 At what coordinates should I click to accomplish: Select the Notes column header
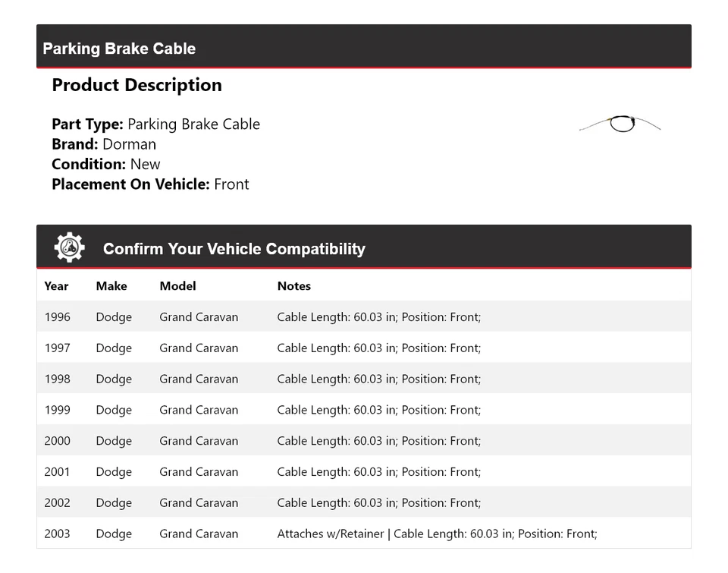293,286
